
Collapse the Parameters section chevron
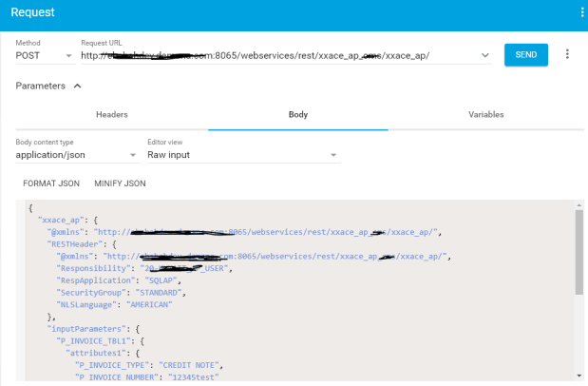[x=78, y=86]
